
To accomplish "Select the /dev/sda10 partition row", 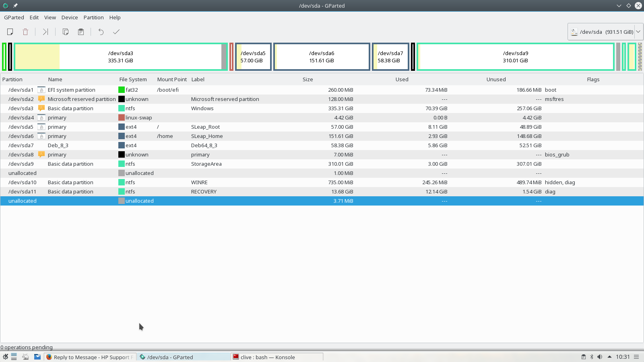I will tap(322, 182).
